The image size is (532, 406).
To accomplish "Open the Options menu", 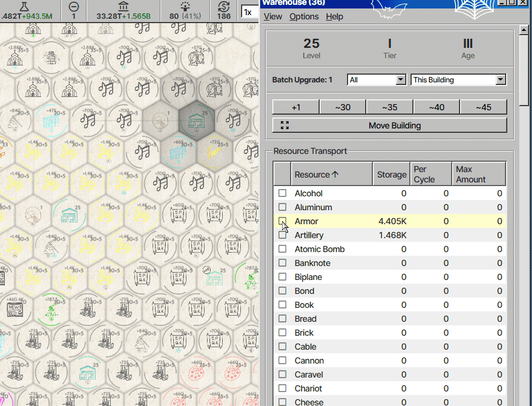I will 304,16.
